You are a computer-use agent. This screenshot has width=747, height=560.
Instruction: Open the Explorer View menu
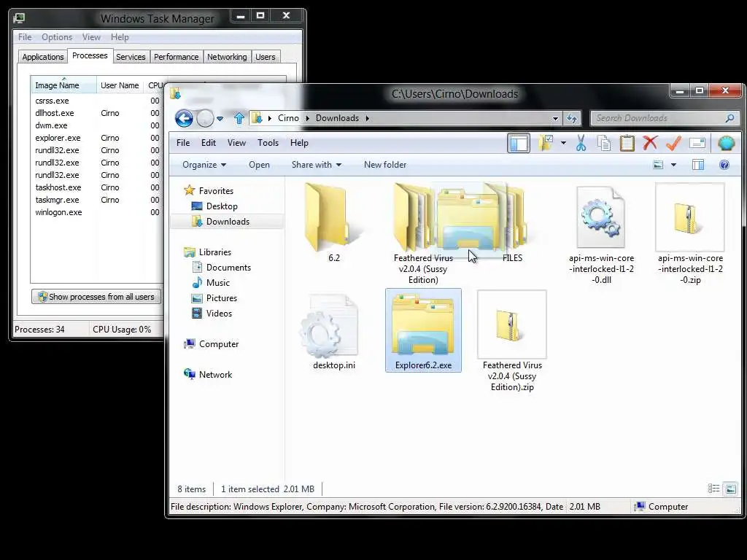(x=236, y=143)
